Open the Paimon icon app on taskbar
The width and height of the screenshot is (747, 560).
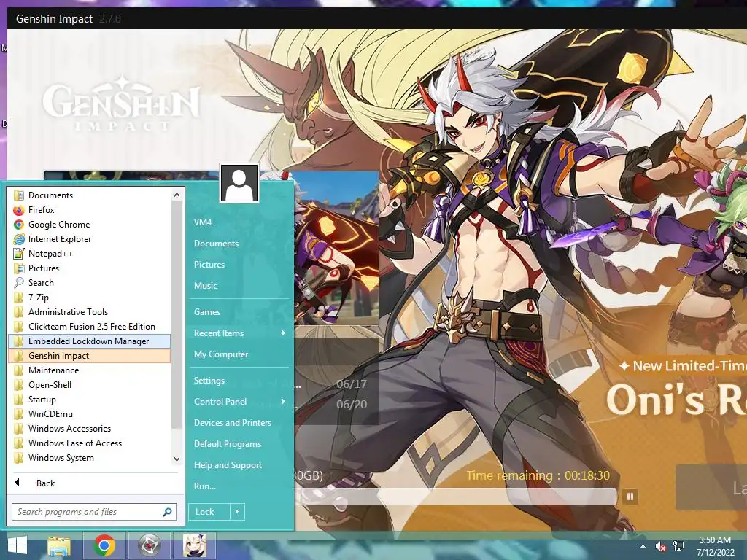(194, 545)
